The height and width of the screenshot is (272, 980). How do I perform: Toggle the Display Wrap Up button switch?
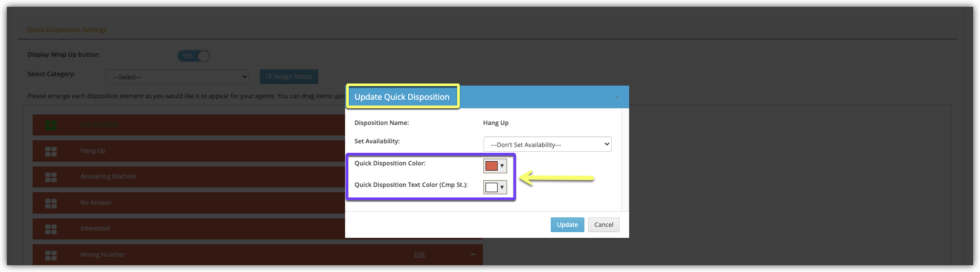[x=194, y=56]
